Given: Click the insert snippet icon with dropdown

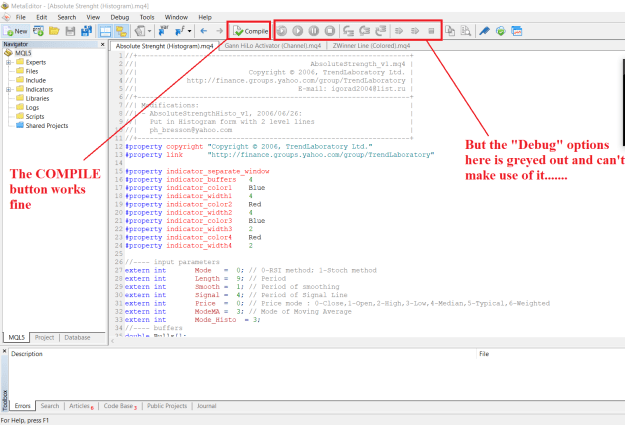Looking at the screenshot, I should (140, 31).
